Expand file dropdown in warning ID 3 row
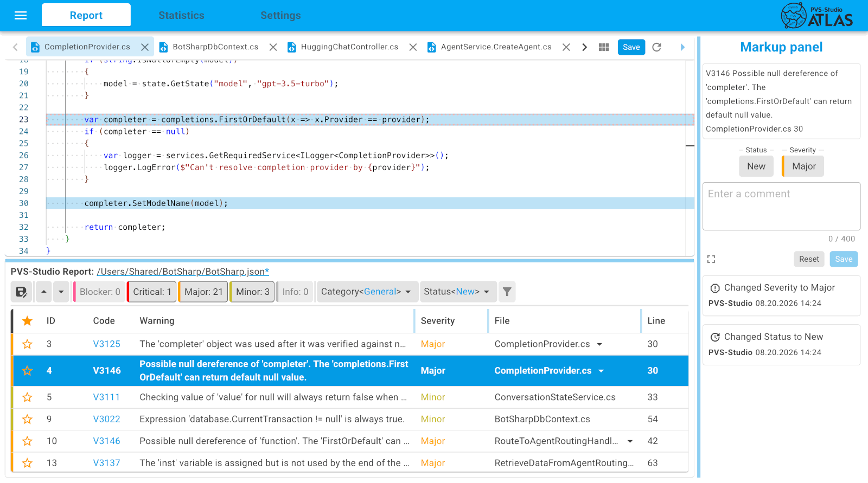The height and width of the screenshot is (483, 868). 599,344
